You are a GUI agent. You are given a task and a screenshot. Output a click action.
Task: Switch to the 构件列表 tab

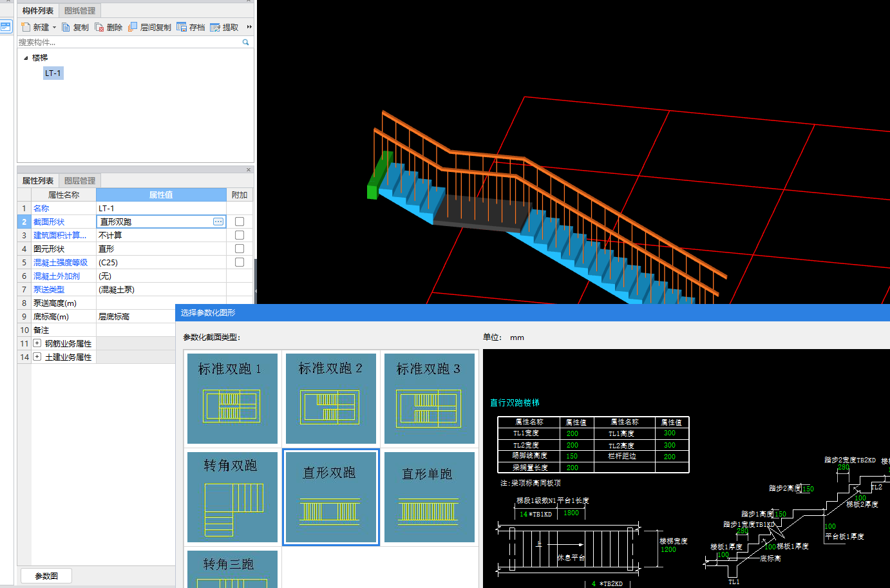click(38, 10)
